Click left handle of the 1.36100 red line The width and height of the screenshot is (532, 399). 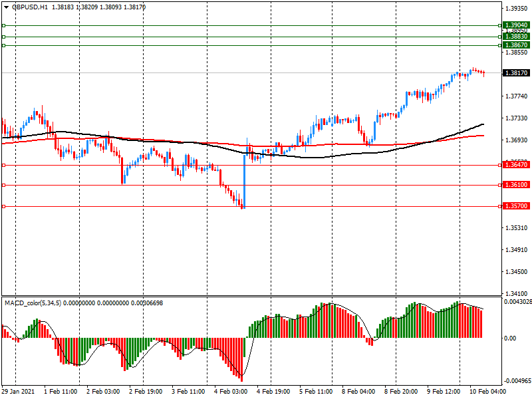pos(3,185)
